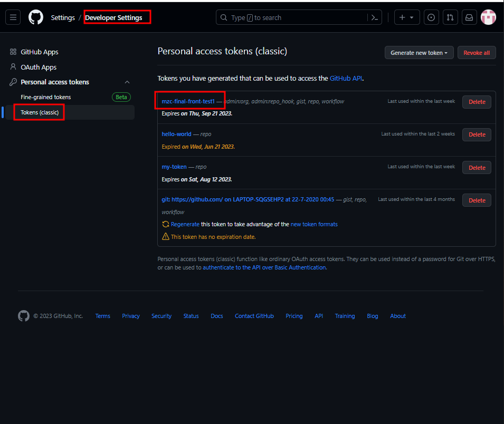Image resolution: width=504 pixels, height=424 pixels.
Task: Click the search magnifier icon
Action: coord(224,17)
